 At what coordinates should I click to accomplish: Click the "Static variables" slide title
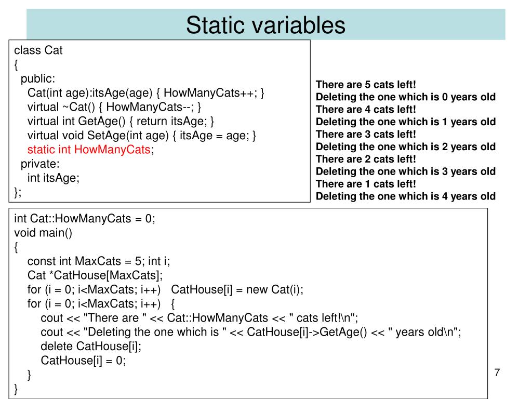(x=265, y=25)
